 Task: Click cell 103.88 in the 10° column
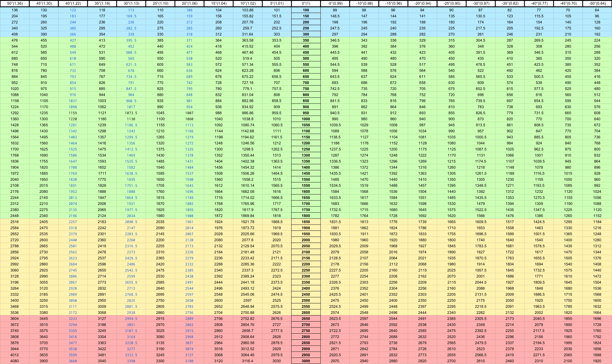point(248,10)
